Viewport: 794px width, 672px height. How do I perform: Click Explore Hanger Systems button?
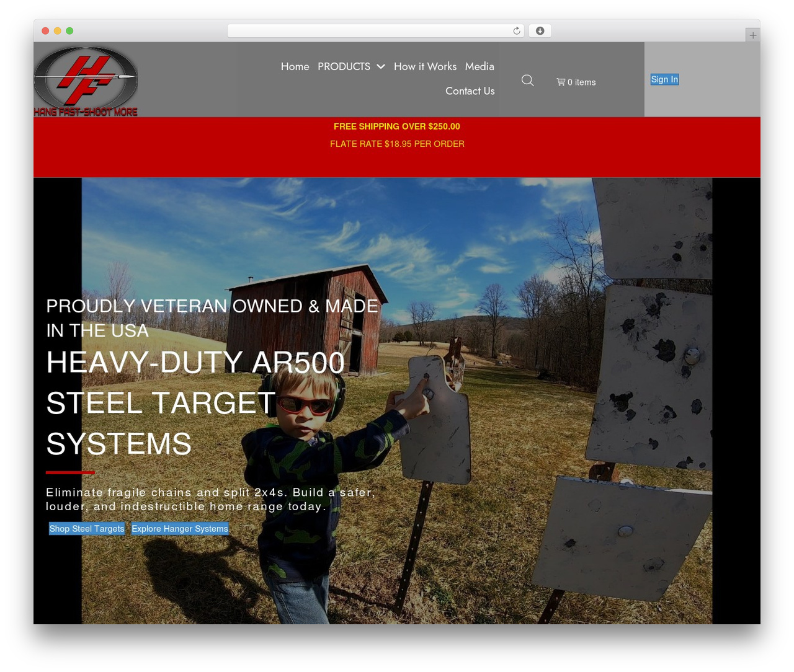pos(180,529)
